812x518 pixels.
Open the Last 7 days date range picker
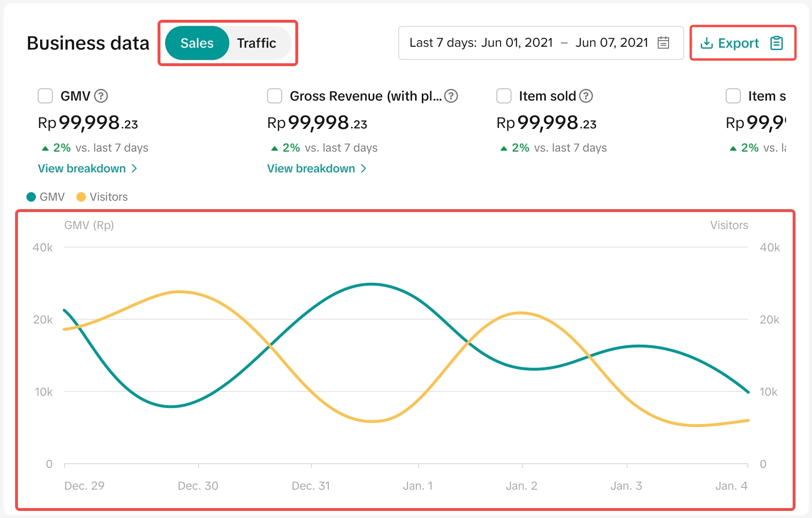point(528,43)
